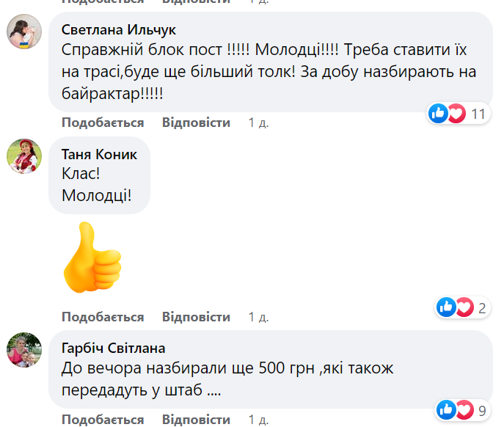Click Таня Коник's profile avatar

point(24,156)
